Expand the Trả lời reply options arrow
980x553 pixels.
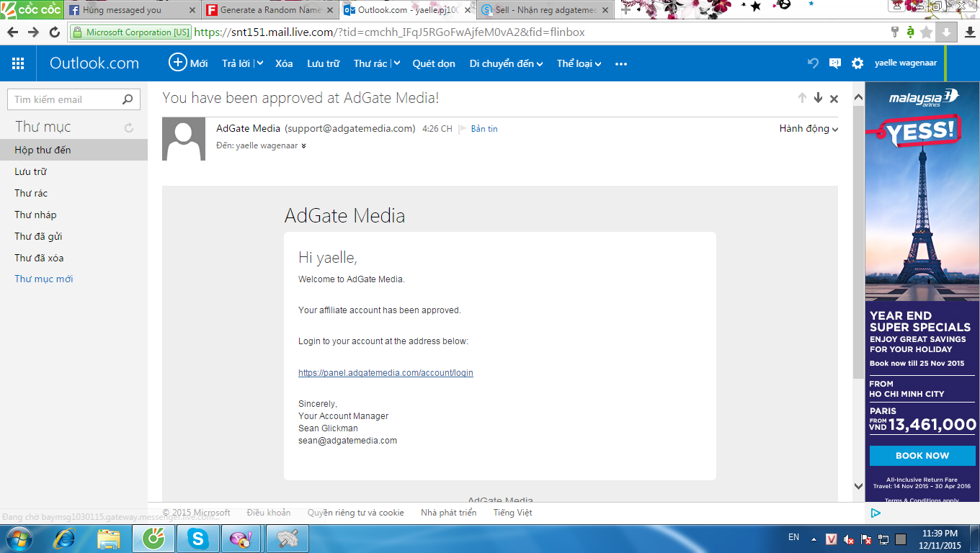[x=259, y=63]
